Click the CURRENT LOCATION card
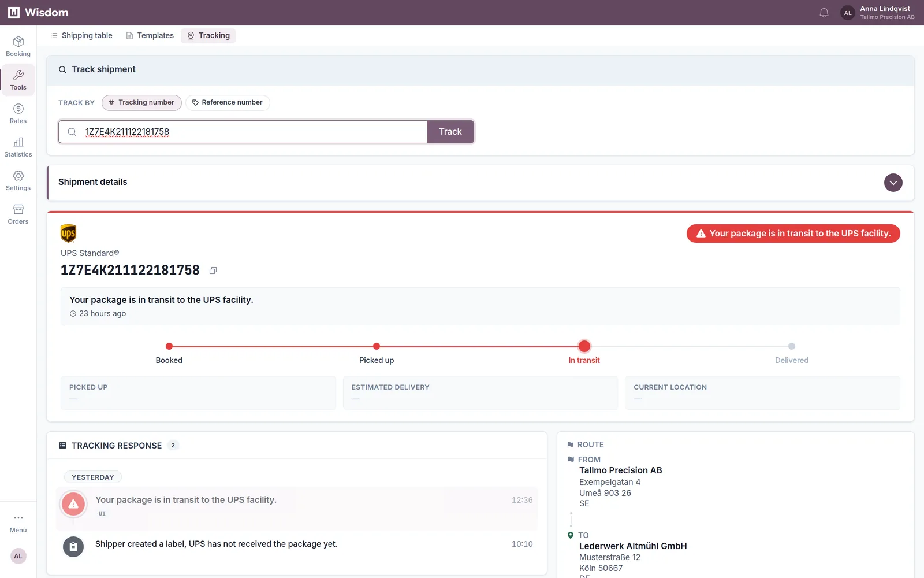Image resolution: width=924 pixels, height=578 pixels. tap(762, 393)
